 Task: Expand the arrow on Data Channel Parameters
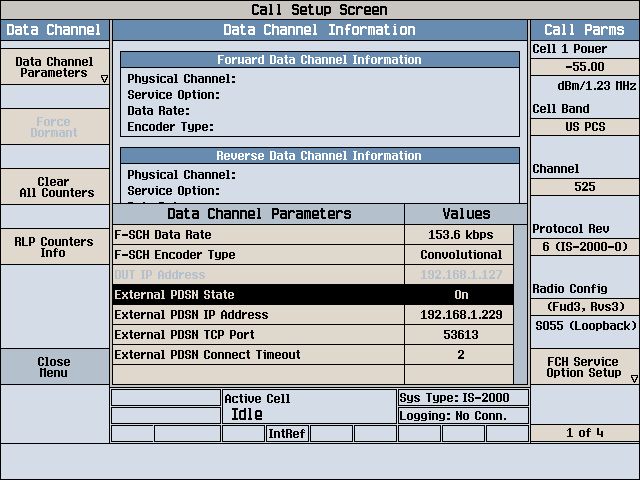coord(104,79)
